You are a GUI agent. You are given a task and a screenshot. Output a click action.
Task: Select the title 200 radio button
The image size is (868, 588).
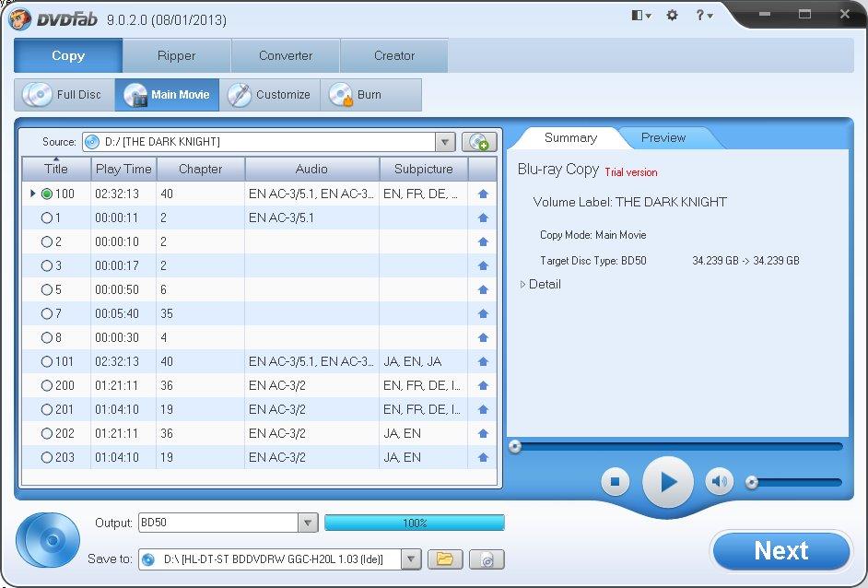tap(47, 385)
